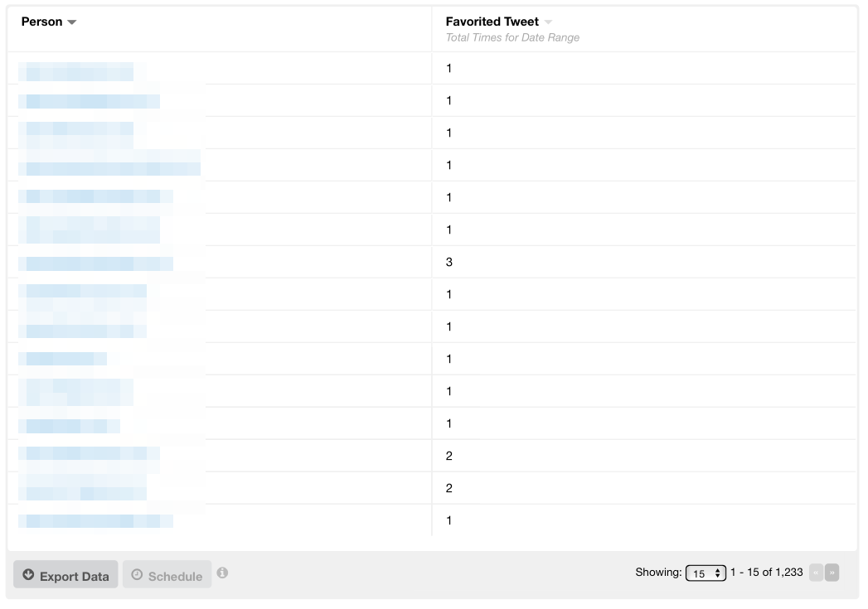Open the person link with count 3
Viewport: 868px width, 609px height.
pos(96,263)
